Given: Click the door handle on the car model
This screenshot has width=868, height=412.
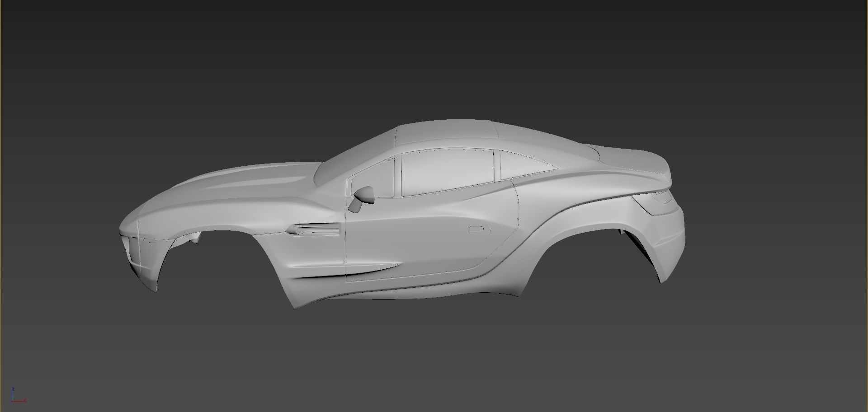Looking at the screenshot, I should tap(481, 229).
